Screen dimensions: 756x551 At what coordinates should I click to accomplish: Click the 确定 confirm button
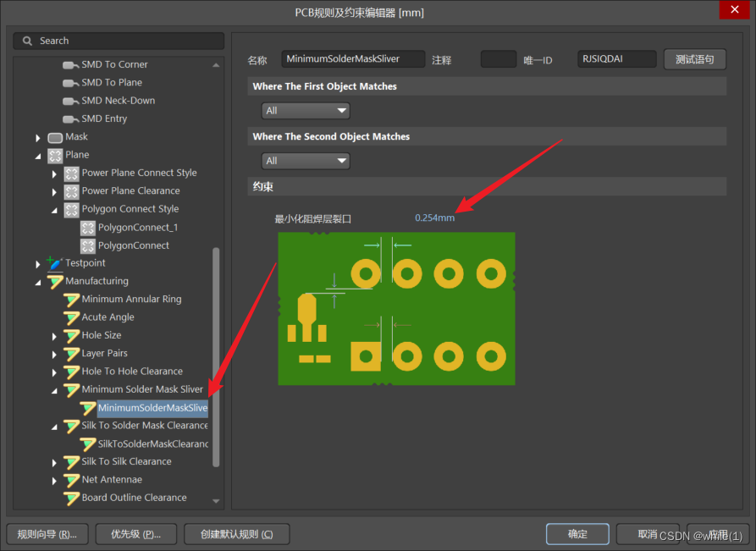[577, 534]
